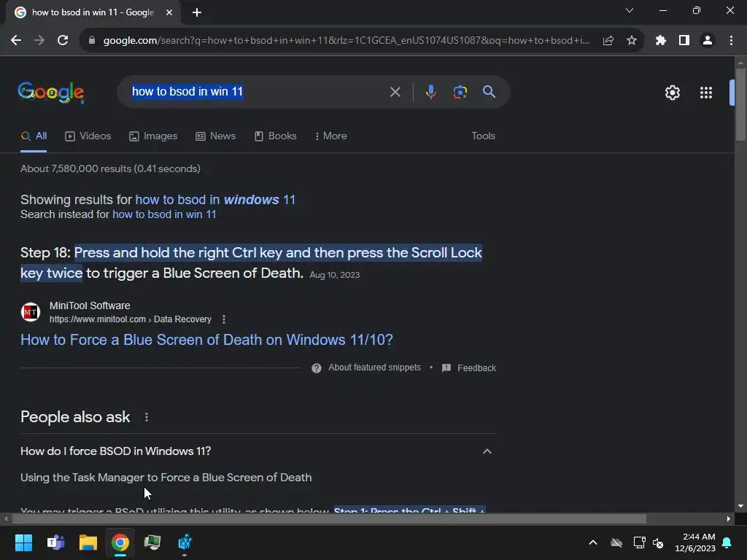The height and width of the screenshot is (560, 747).
Task: Switch to the Videos tab
Action: click(88, 136)
